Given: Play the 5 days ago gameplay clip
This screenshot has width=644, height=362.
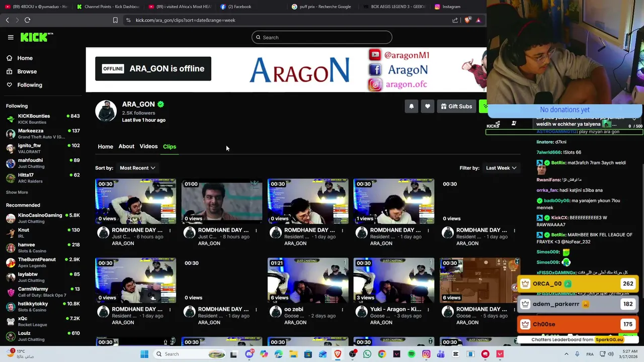Looking at the screenshot, I should coord(480,280).
